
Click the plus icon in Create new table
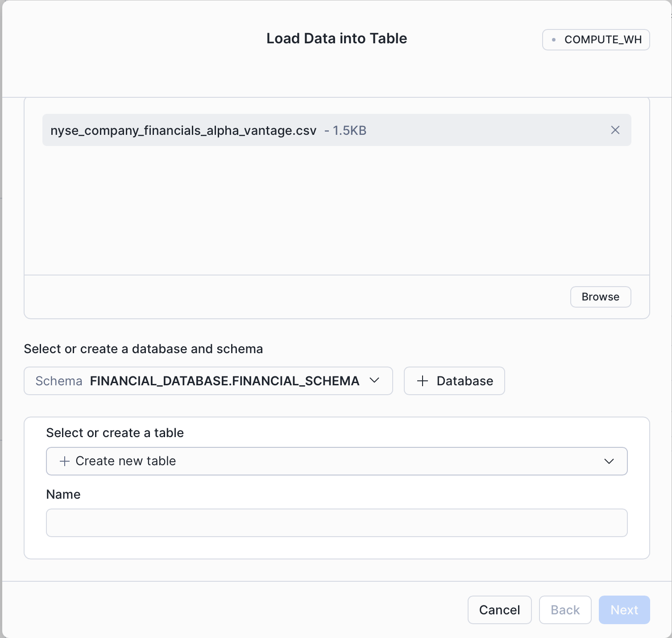[65, 461]
